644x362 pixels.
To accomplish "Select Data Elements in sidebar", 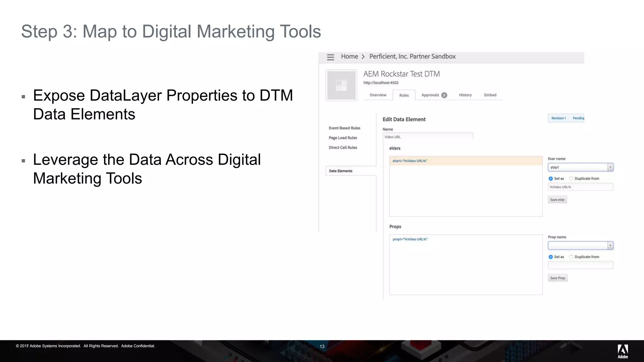I will pos(351,171).
